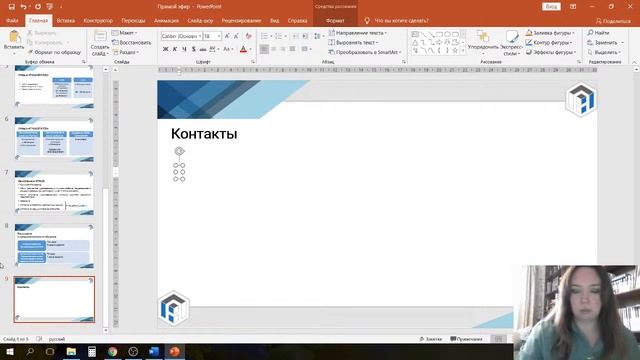The width and height of the screenshot is (640, 360).
Task: Open font color picker with red A
Action: coord(245,49)
